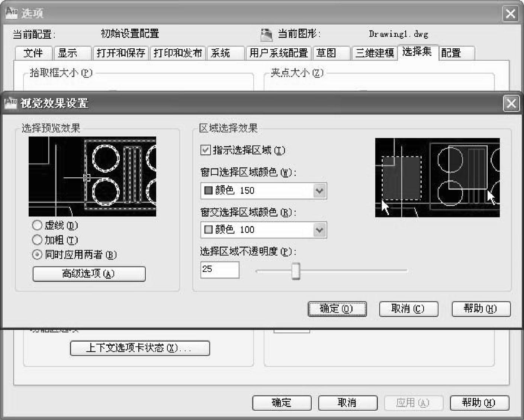Click 取消 (C) in 视觉效果设置 dialog
The width and height of the screenshot is (524, 420).
408,309
